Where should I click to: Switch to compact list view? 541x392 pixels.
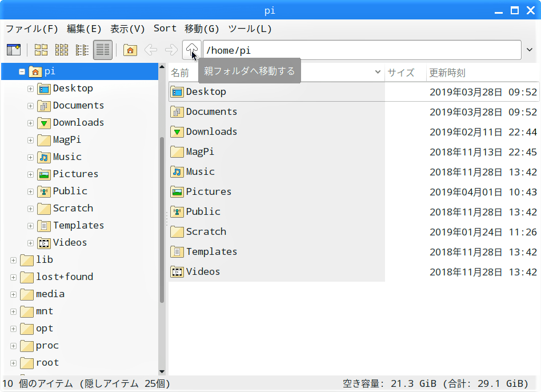click(82, 50)
